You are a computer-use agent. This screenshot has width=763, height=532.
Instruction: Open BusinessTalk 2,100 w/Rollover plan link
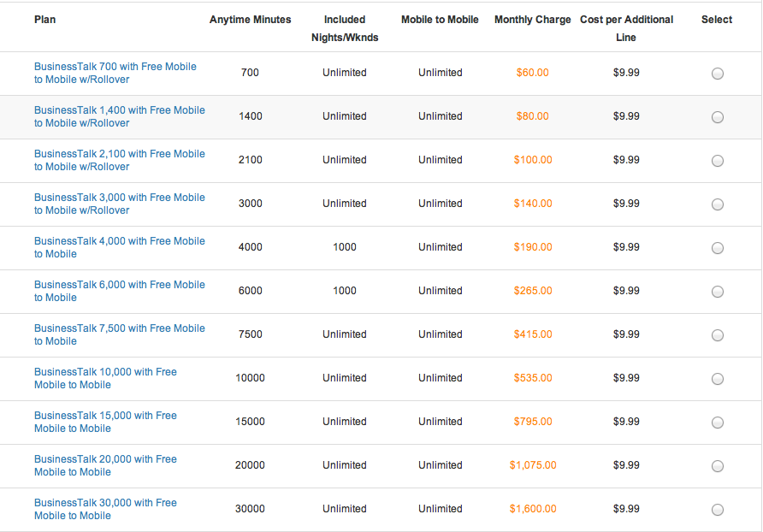pyautogui.click(x=120, y=160)
